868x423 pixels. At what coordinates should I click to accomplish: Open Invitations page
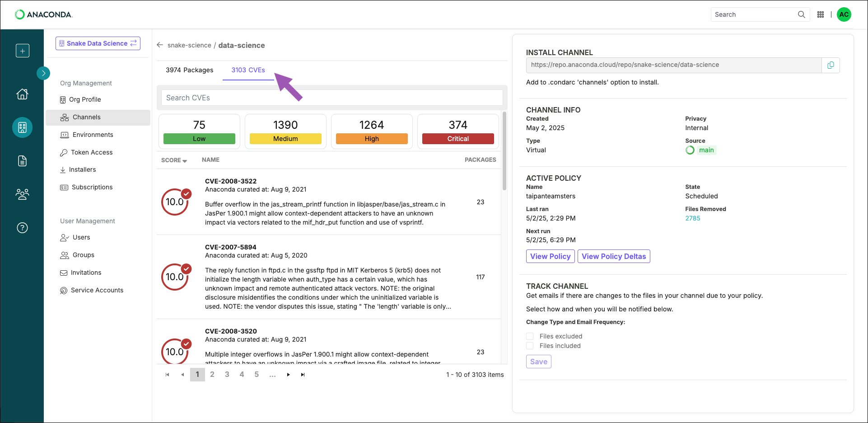pyautogui.click(x=81, y=273)
